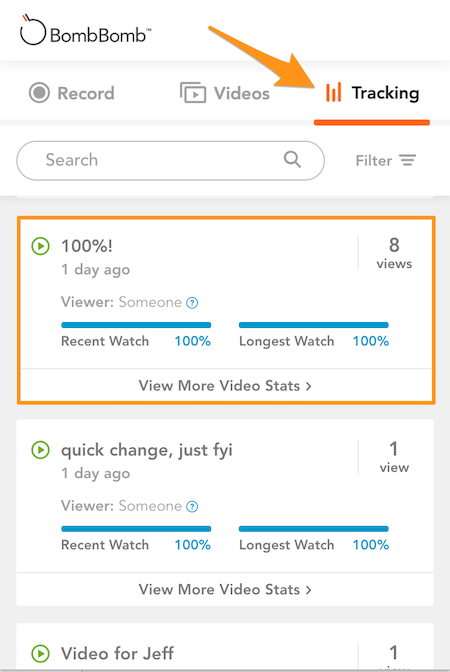Click the Filter lines icon
This screenshot has height=672, width=450.
[x=408, y=160]
